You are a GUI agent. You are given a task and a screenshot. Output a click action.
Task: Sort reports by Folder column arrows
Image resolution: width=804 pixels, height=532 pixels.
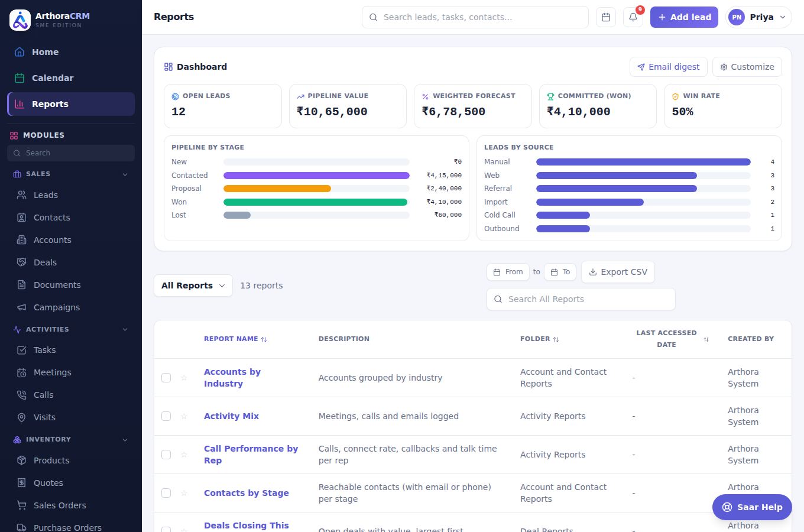556,339
